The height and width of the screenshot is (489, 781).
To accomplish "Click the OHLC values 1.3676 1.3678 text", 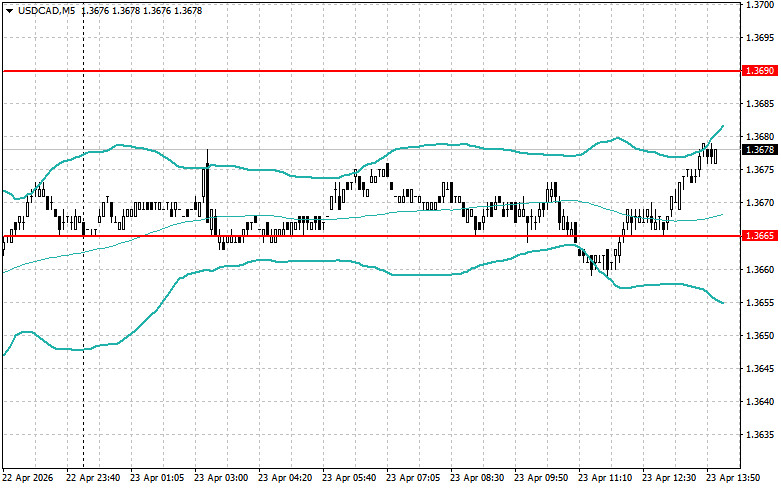I will 142,10.
